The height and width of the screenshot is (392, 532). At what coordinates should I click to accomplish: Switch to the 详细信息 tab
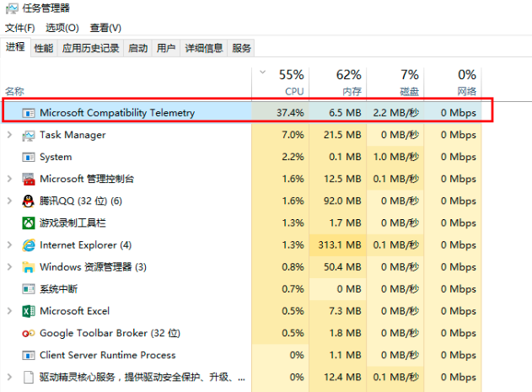point(203,48)
